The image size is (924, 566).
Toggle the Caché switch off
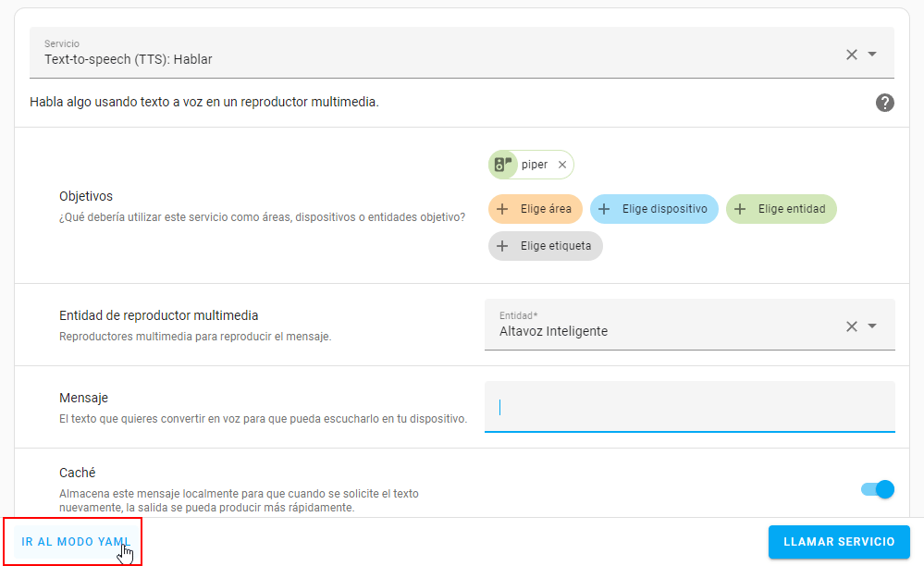[x=878, y=489]
